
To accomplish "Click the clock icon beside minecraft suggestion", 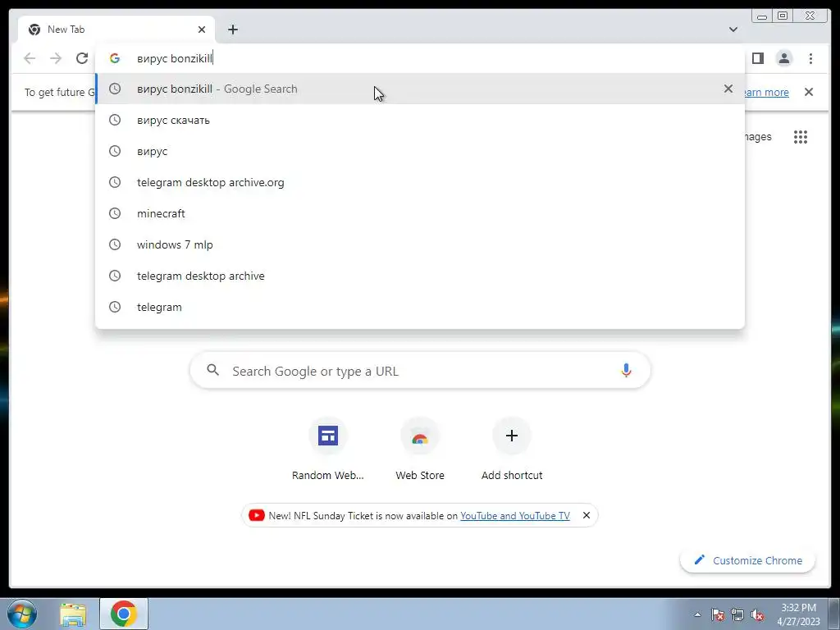I will 115,213.
